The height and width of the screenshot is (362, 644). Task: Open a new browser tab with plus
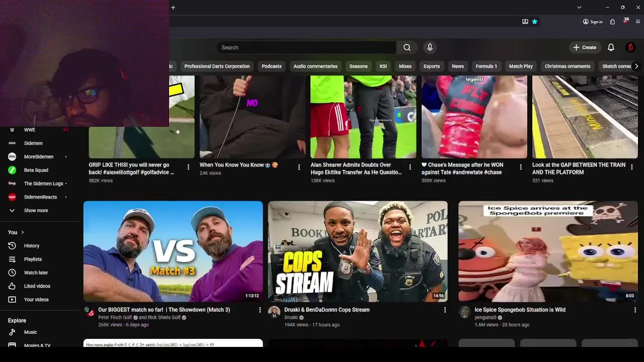tap(173, 8)
